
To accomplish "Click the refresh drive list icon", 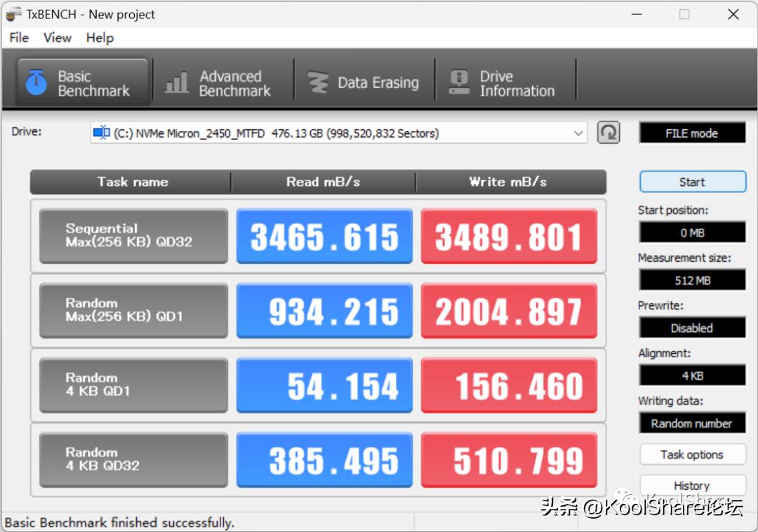I will (608, 133).
